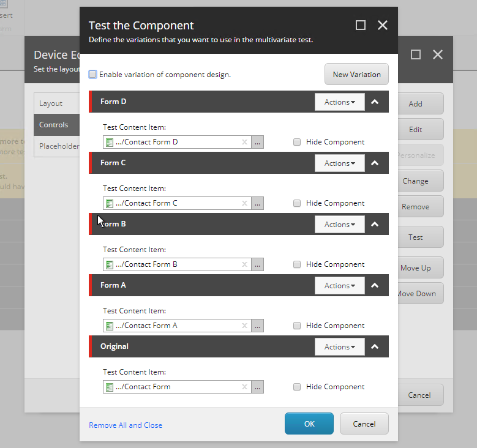Browse content item for Form A
This screenshot has height=448, width=477.
click(258, 326)
